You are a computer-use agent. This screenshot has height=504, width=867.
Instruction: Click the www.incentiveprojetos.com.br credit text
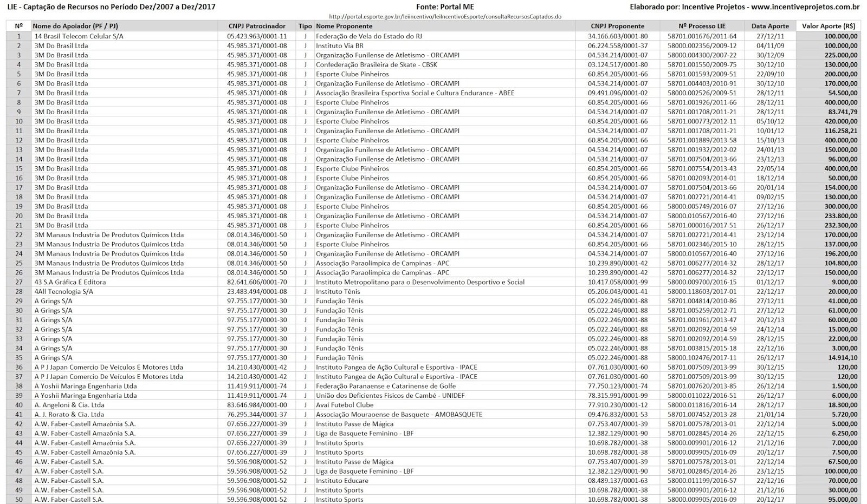coord(805,7)
